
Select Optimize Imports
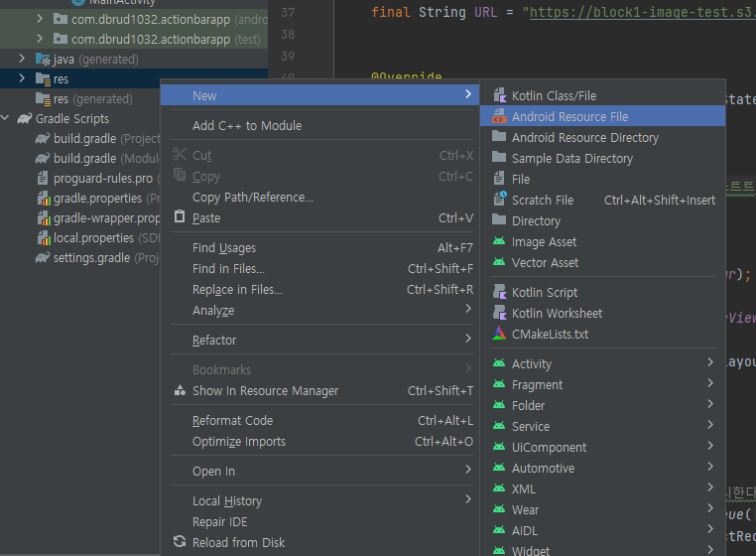[x=319, y=441]
